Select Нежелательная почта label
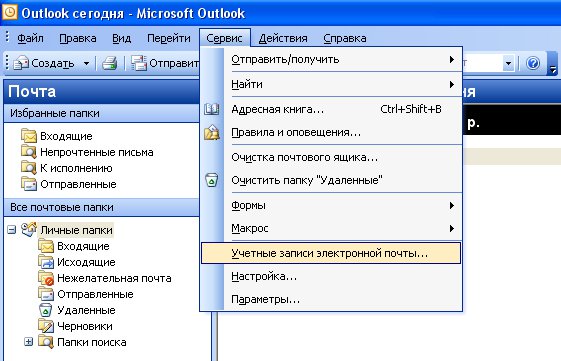The width and height of the screenshot is (561, 361). pos(114,278)
